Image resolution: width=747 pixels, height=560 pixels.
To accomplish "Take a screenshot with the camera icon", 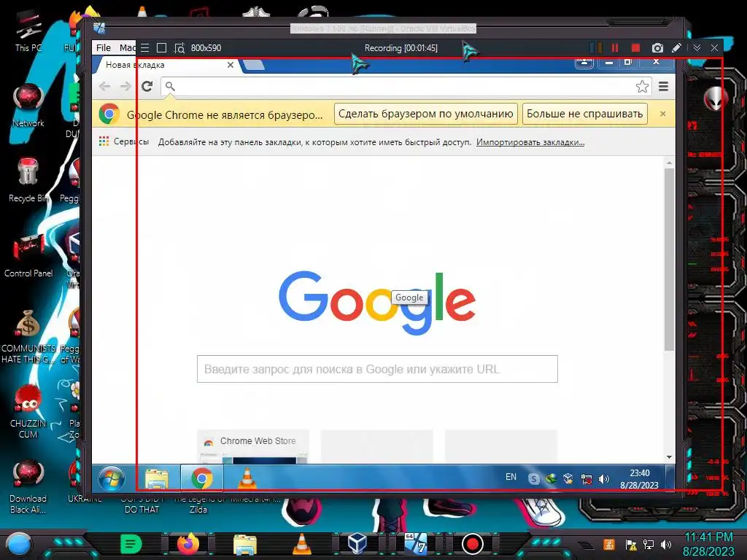I will tap(657, 47).
